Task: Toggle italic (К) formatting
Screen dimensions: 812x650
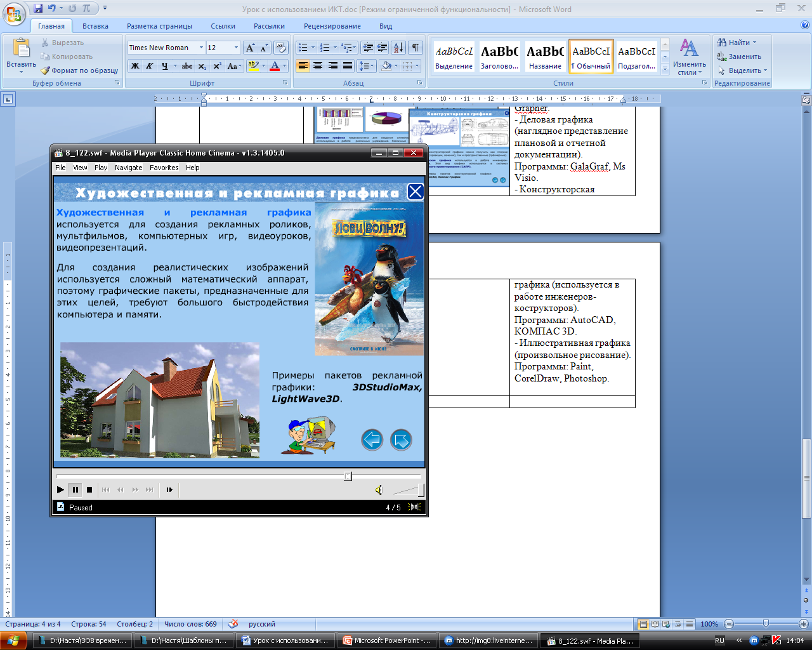Action: tap(150, 66)
